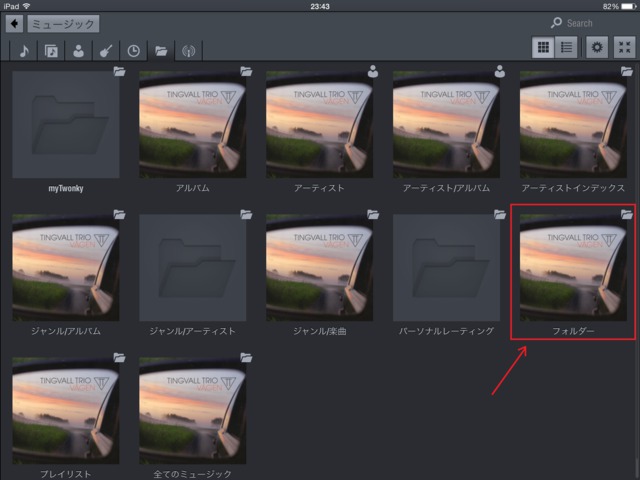Open the 全てのミュージック cover thumbnail
Image resolution: width=640 pixels, height=480 pixels.
coord(193,411)
